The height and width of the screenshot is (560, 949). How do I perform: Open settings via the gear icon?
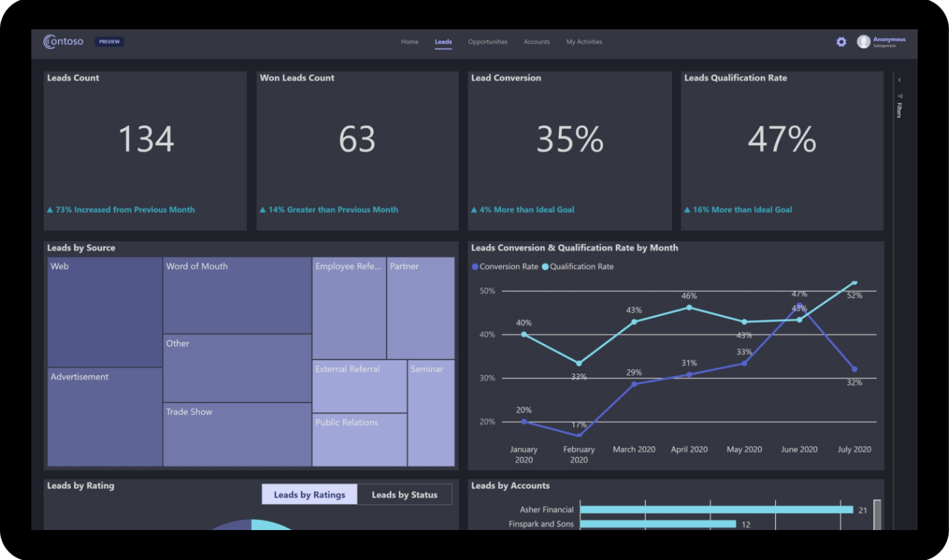pyautogui.click(x=841, y=42)
